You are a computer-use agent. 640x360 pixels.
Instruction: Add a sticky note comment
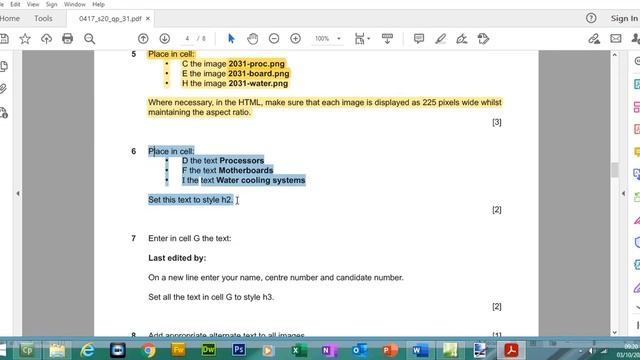click(419, 39)
